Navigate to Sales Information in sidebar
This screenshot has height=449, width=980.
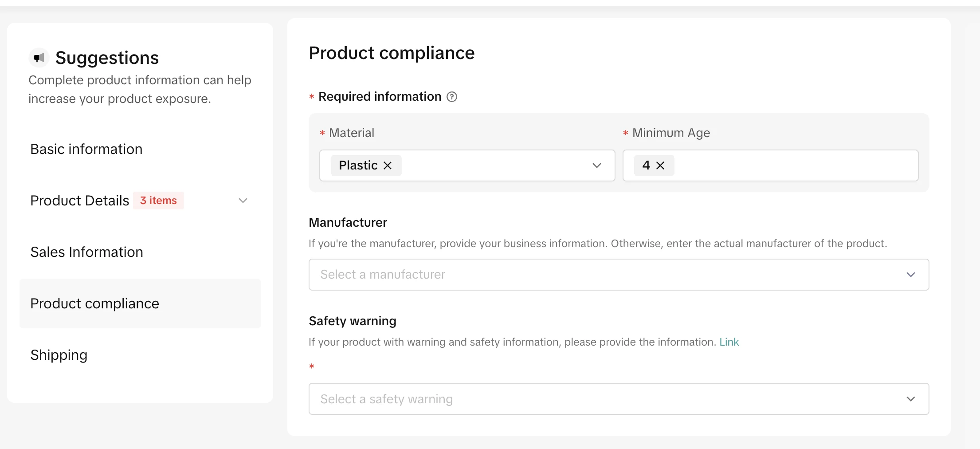point(87,252)
